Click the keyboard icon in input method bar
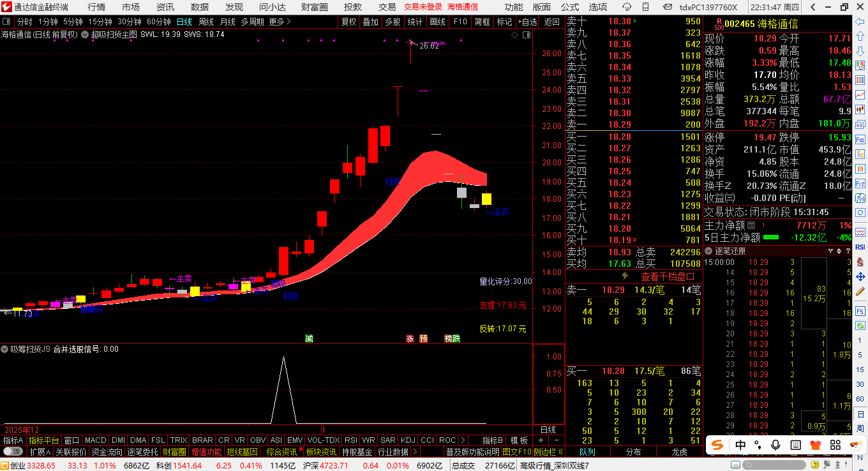 [796, 445]
